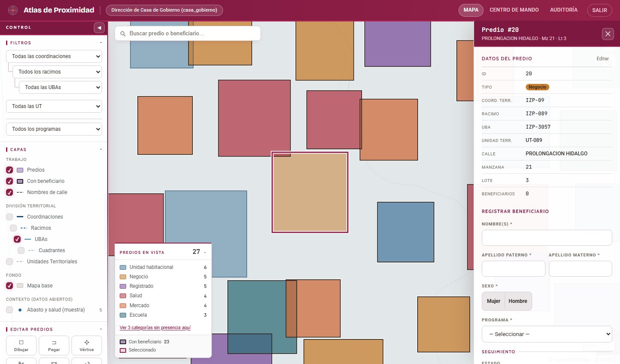Click the Unidades Territoriales line icon
Viewport: 620px width, 364px height.
tap(20, 262)
